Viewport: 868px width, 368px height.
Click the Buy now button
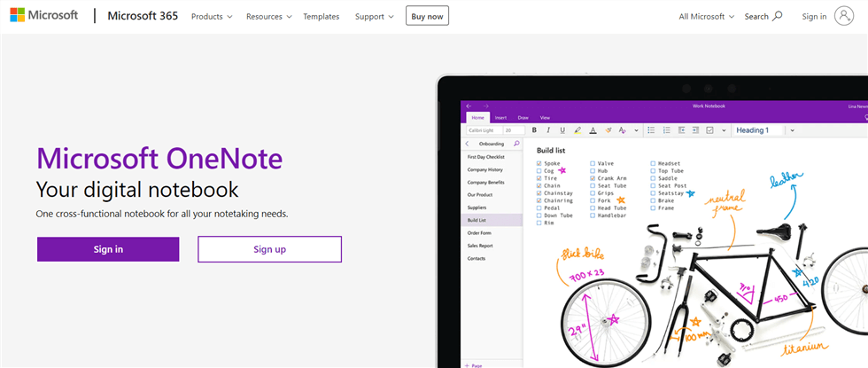pyautogui.click(x=427, y=16)
